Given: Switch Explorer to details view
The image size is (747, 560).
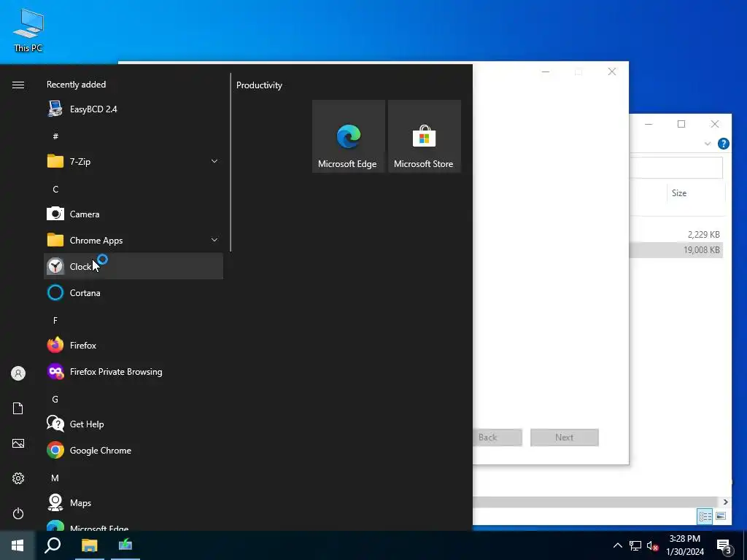Looking at the screenshot, I should (x=705, y=516).
